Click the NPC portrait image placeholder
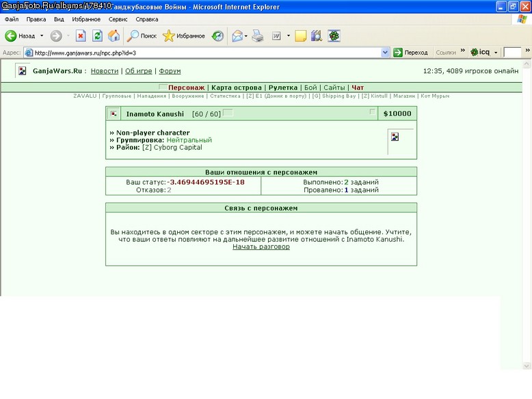This screenshot has height=399, width=532. tap(400, 141)
